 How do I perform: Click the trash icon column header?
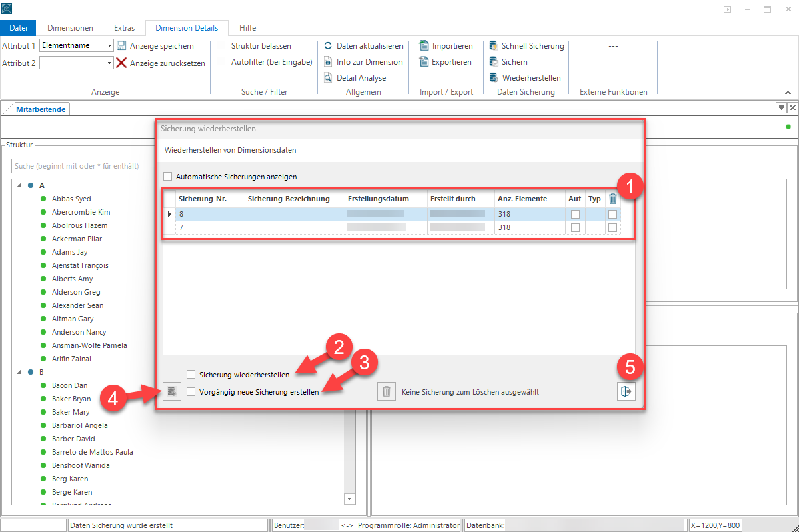pos(612,199)
